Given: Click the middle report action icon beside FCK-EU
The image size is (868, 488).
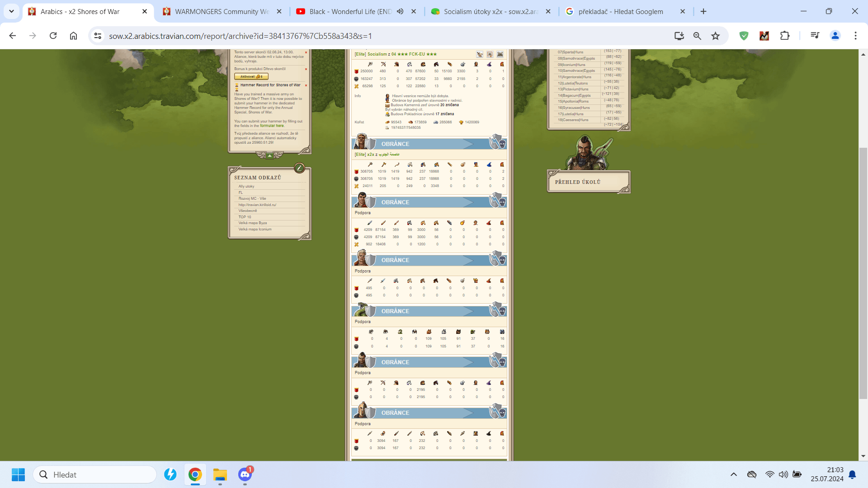Looking at the screenshot, I should pos(490,54).
